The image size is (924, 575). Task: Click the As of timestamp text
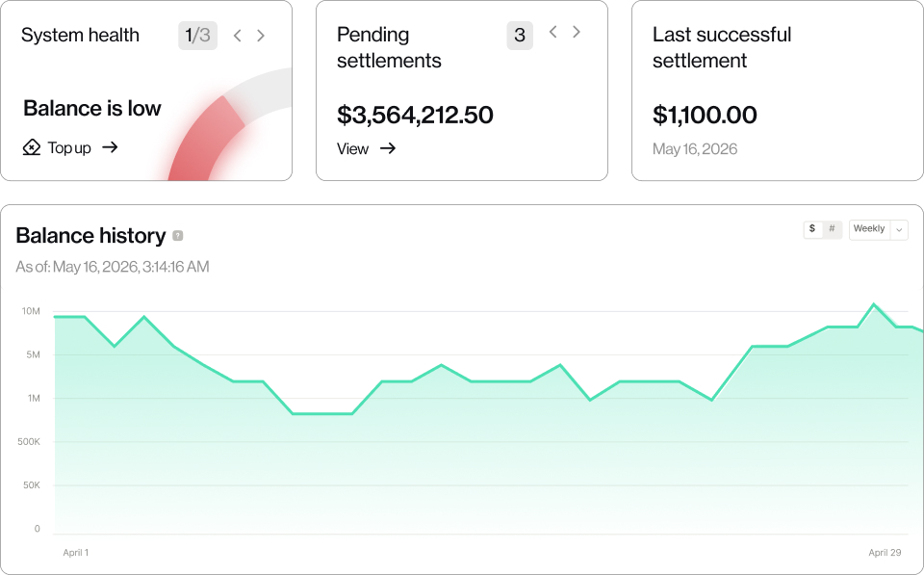[x=113, y=267]
